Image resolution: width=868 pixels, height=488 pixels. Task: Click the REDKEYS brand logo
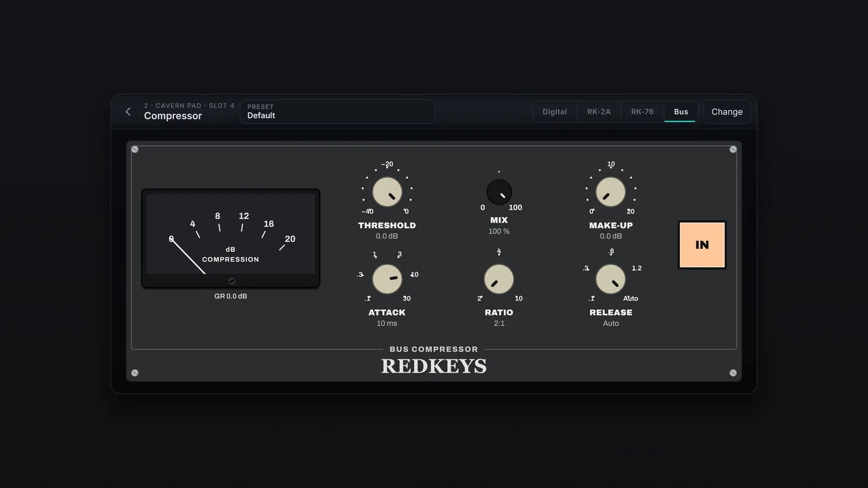pos(434,367)
